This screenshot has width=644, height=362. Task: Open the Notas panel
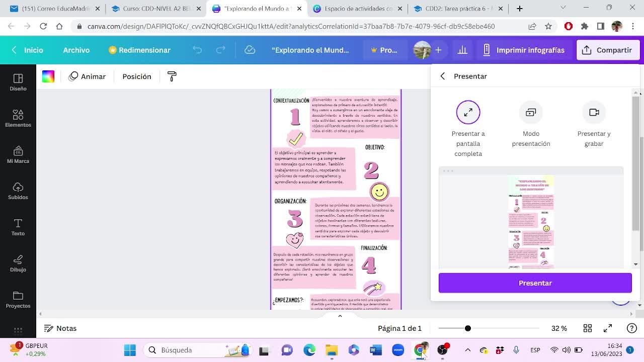[x=60, y=328]
